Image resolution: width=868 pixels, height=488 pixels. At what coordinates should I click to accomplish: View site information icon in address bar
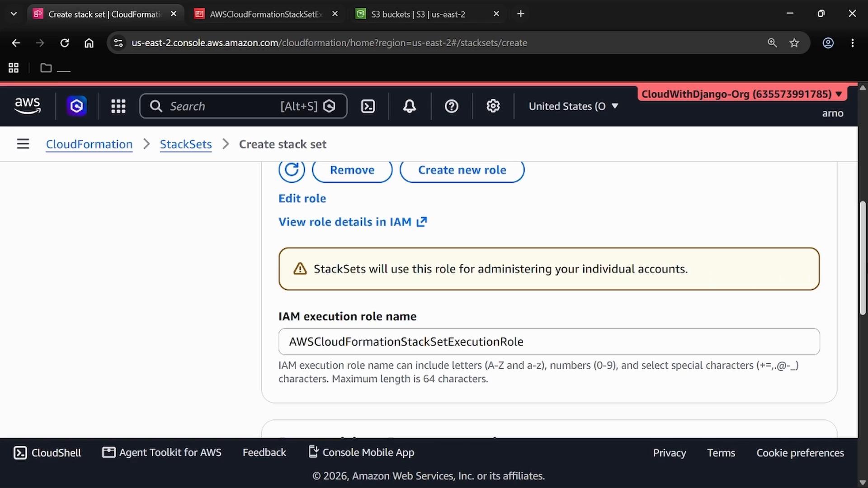pos(118,43)
